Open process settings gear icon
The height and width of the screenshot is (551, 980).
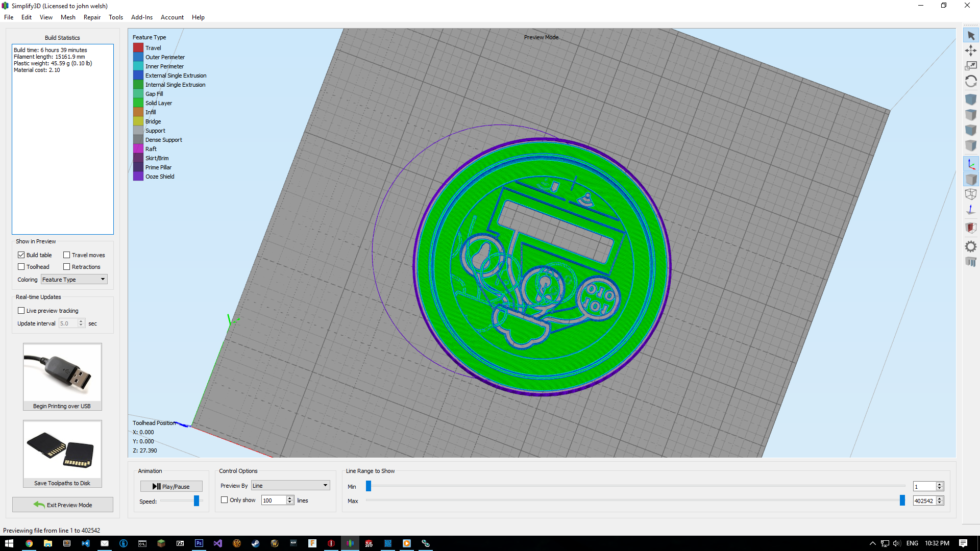tap(971, 246)
